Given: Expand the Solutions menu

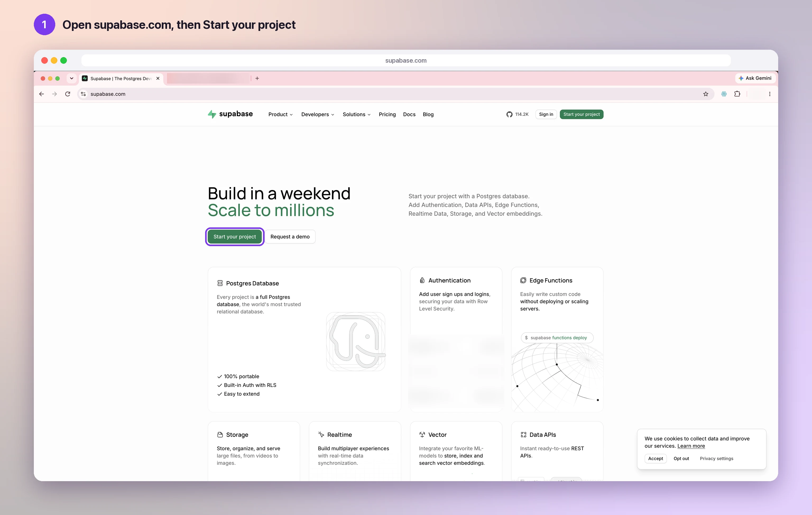Looking at the screenshot, I should coord(357,114).
